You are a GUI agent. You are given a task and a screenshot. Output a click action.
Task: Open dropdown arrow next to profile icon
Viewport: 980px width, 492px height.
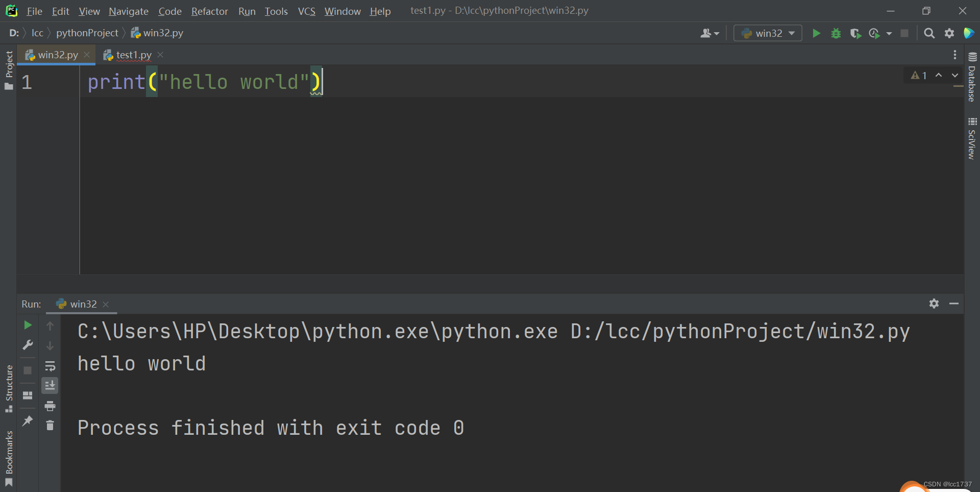pyautogui.click(x=889, y=34)
